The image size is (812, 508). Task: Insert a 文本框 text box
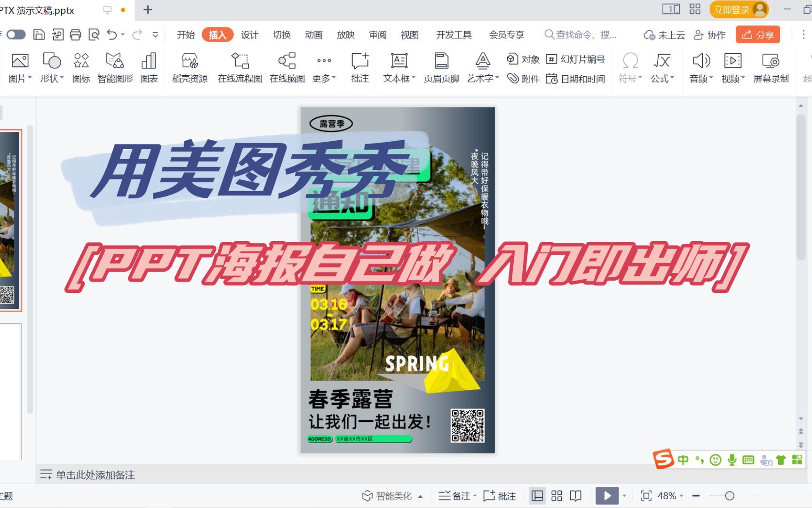pyautogui.click(x=399, y=68)
